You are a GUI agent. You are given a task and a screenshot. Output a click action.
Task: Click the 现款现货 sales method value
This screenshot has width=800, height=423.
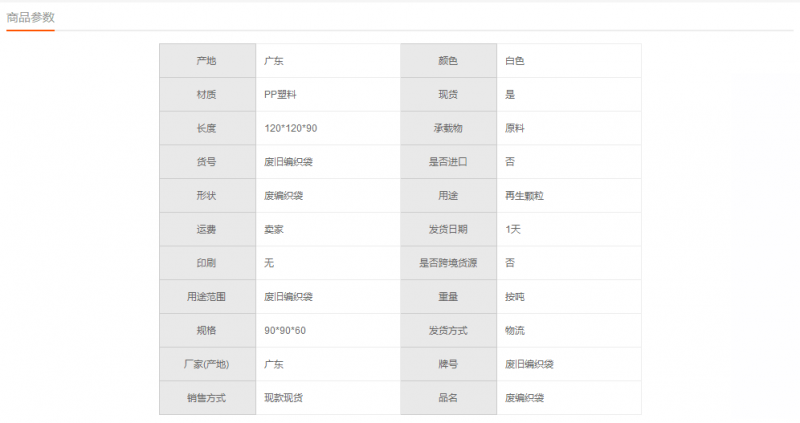284,398
